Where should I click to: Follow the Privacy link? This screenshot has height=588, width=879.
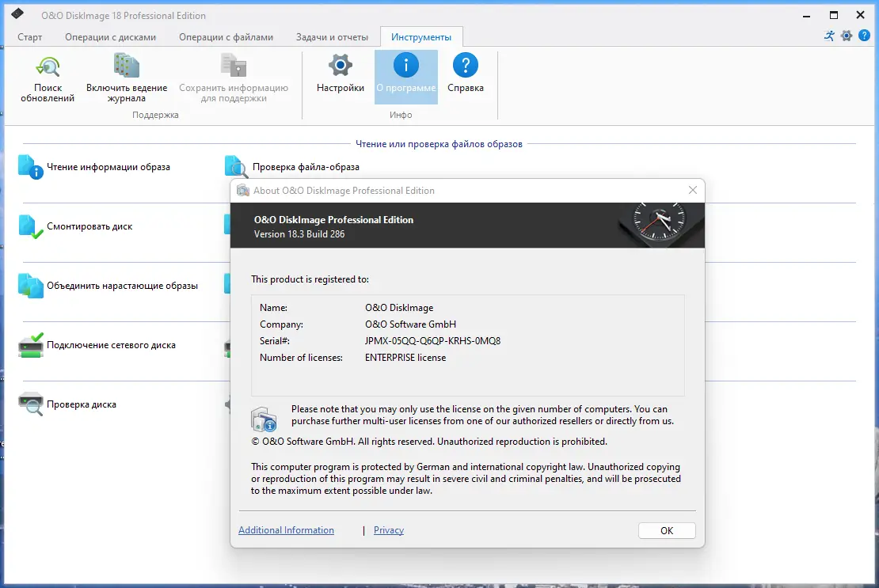click(389, 530)
